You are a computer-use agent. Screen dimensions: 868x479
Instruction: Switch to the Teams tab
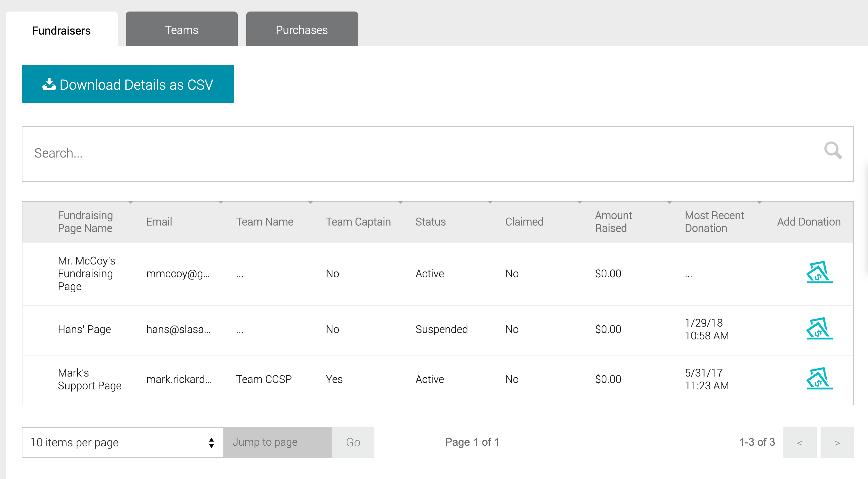pos(181,30)
